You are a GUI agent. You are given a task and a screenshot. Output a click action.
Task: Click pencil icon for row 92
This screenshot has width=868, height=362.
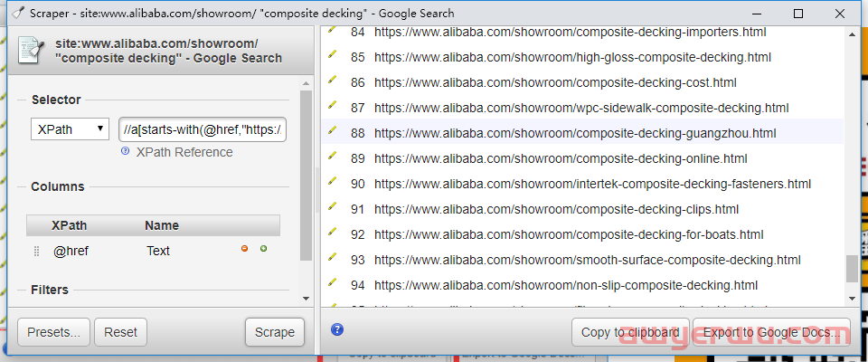[332, 232]
